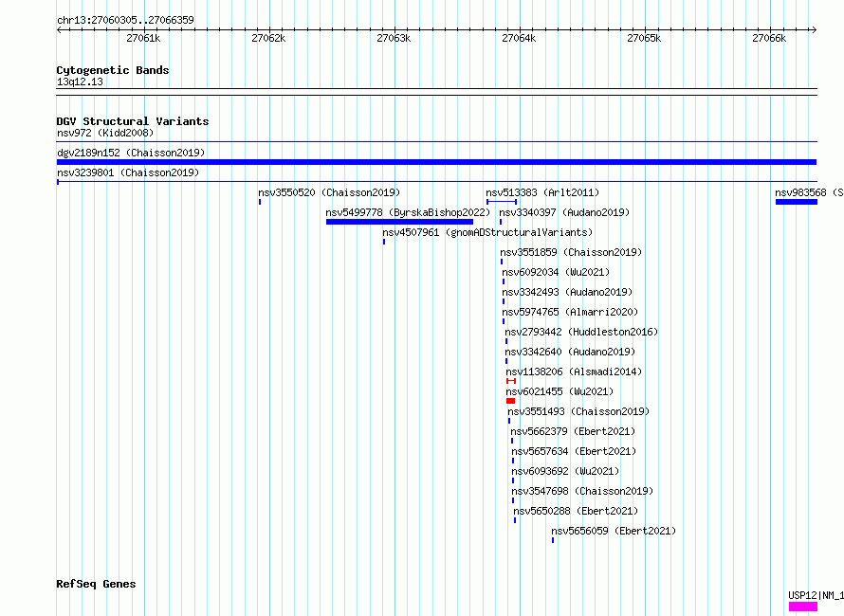The width and height of the screenshot is (844, 616).
Task: Select nsv3342640 (Audano2019) label
Action: 570,352
